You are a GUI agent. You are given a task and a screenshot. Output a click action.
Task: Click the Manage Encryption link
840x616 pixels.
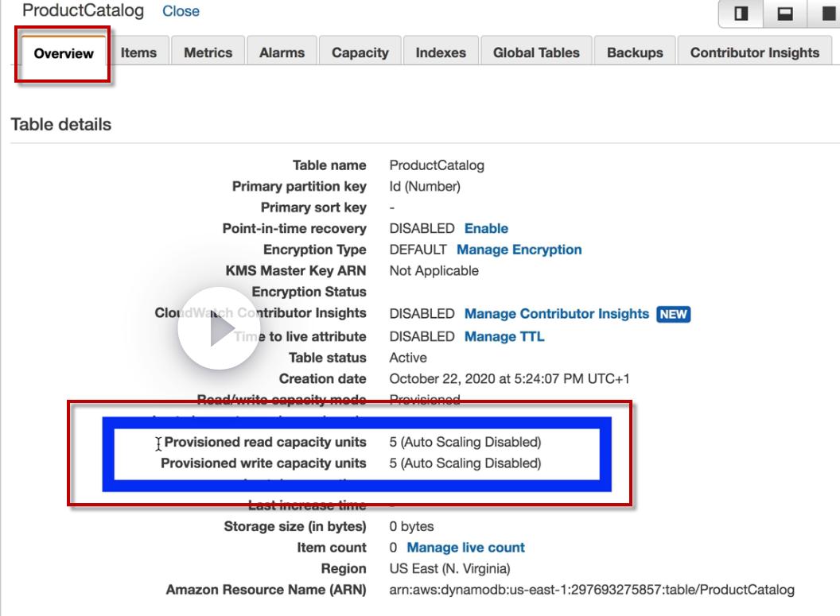(519, 250)
